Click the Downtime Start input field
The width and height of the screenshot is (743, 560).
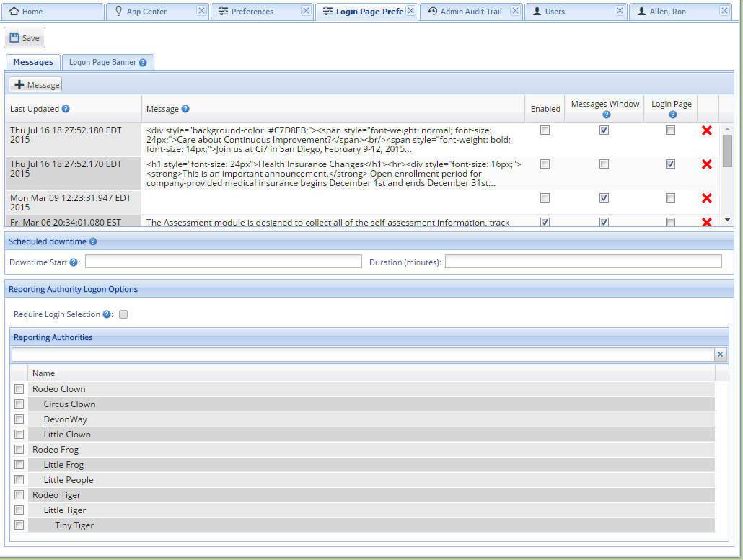click(224, 262)
